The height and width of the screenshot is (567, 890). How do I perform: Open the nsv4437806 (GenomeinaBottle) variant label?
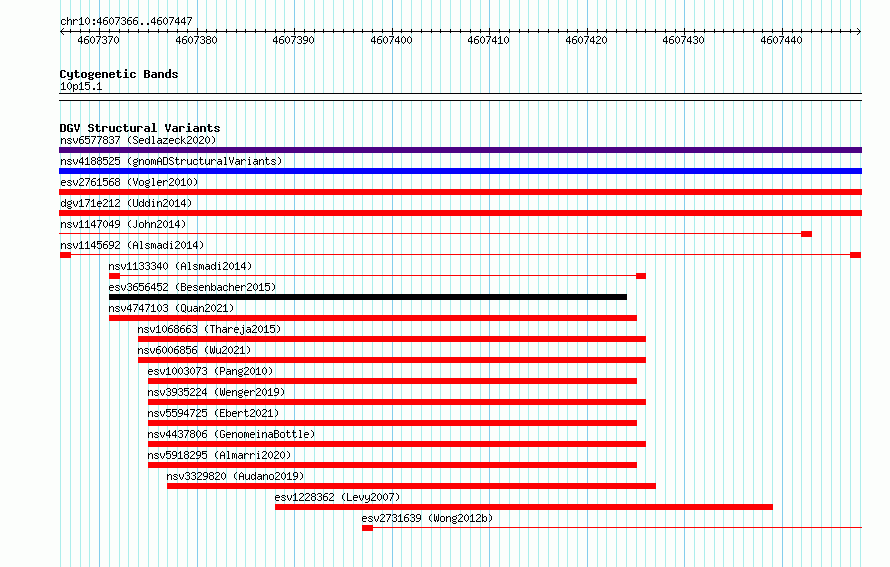coord(231,434)
